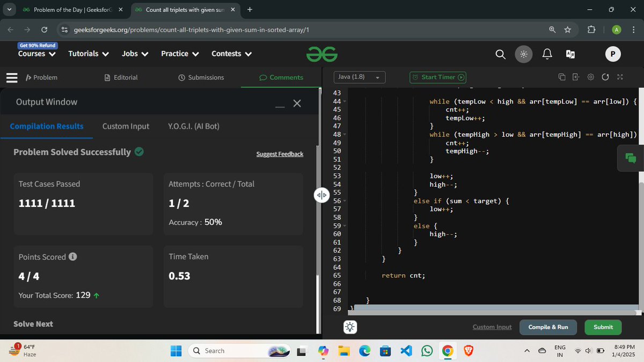Open Visual Studio Code from taskbar

coord(406,351)
